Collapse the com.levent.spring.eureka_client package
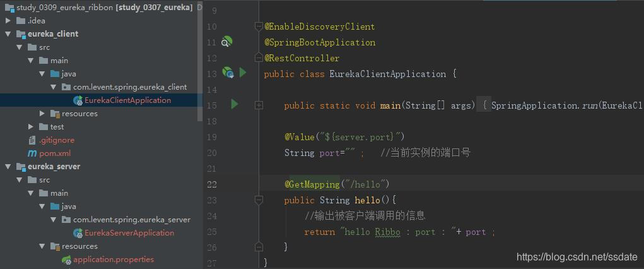The height and width of the screenshot is (269, 644). (x=54, y=87)
